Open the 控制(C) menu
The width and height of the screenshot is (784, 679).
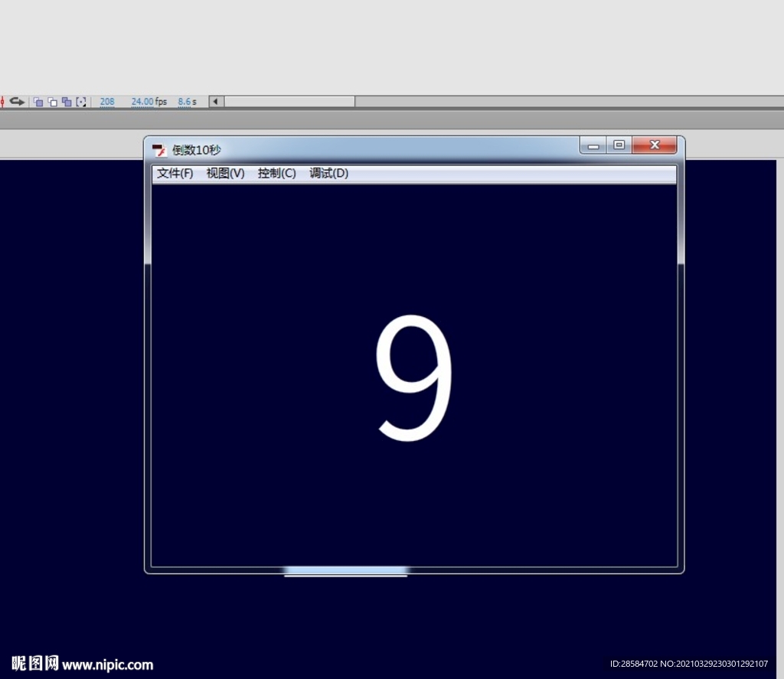(277, 174)
